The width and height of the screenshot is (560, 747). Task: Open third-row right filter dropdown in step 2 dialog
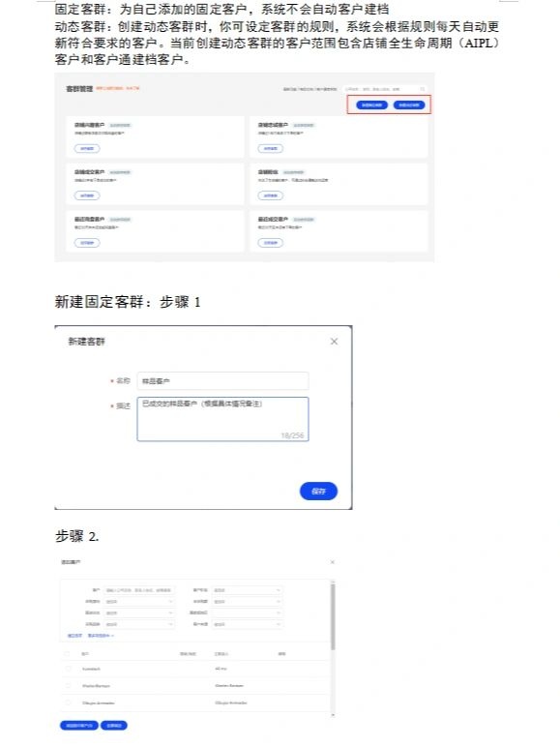247,613
